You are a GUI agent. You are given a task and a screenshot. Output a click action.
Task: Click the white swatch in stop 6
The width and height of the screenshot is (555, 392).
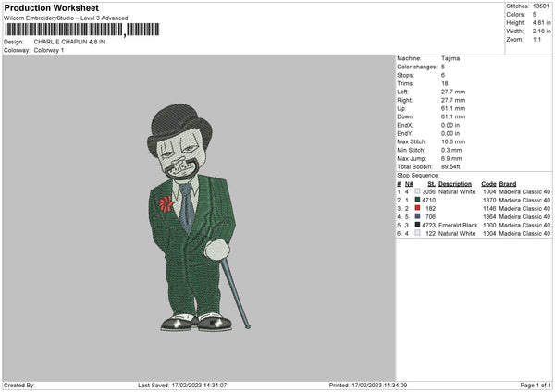tap(417, 233)
